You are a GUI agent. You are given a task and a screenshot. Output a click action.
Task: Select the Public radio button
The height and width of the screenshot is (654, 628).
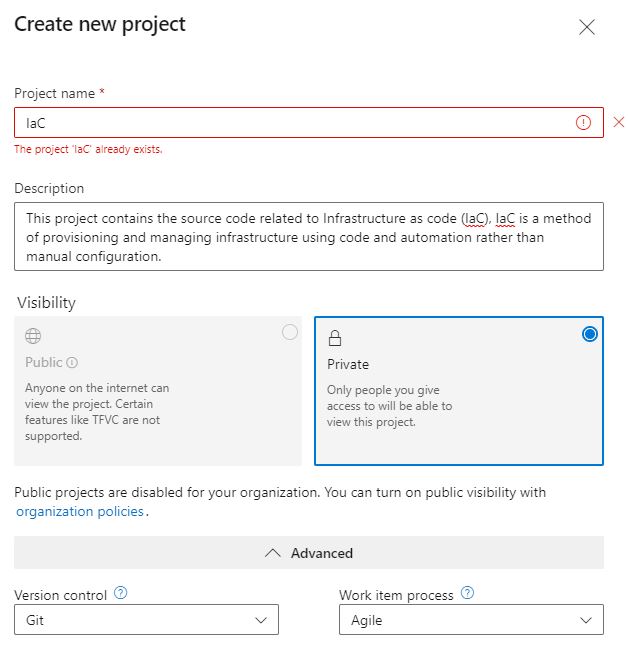(x=289, y=332)
